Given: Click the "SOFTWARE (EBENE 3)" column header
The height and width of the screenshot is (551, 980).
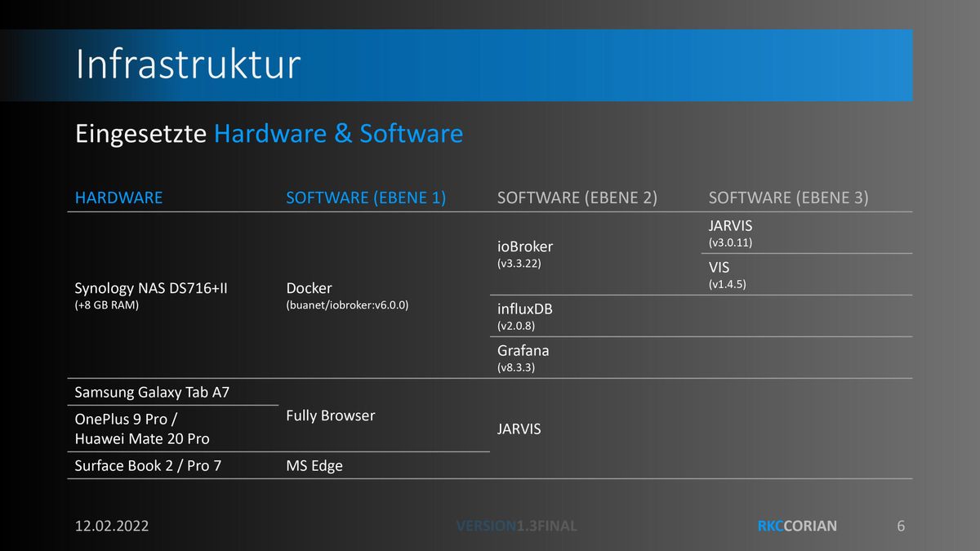Looking at the screenshot, I should pos(789,198).
